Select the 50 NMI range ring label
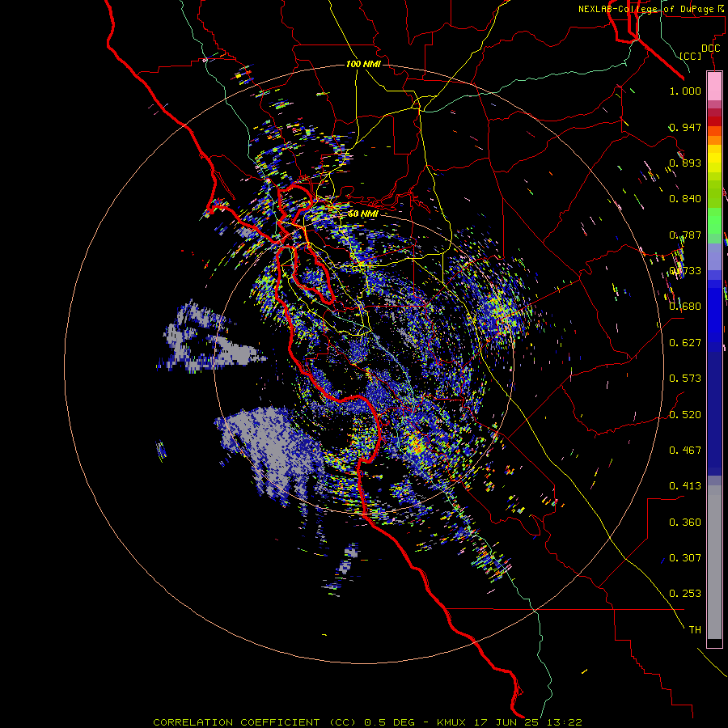The image size is (728, 728). click(363, 214)
